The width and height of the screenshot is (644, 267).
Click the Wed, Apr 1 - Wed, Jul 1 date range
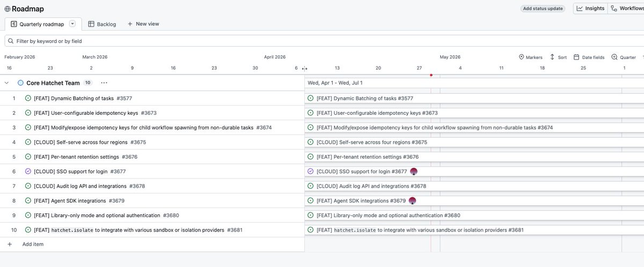335,83
